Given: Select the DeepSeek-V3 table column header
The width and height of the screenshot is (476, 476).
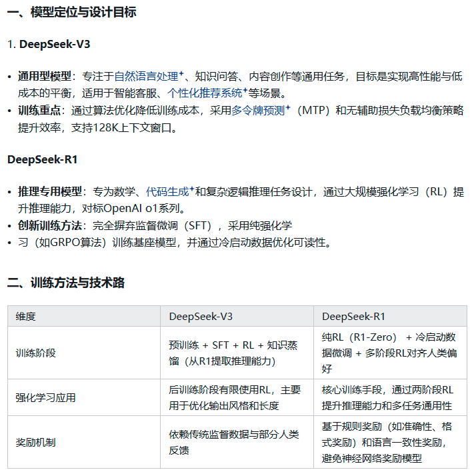Looking at the screenshot, I should click(200, 317).
